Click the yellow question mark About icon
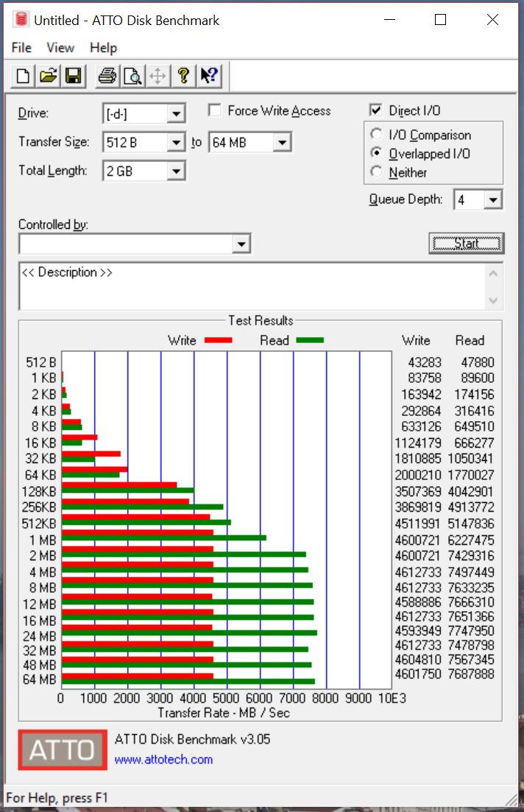Viewport: 524px width, 812px height. pyautogui.click(x=183, y=75)
